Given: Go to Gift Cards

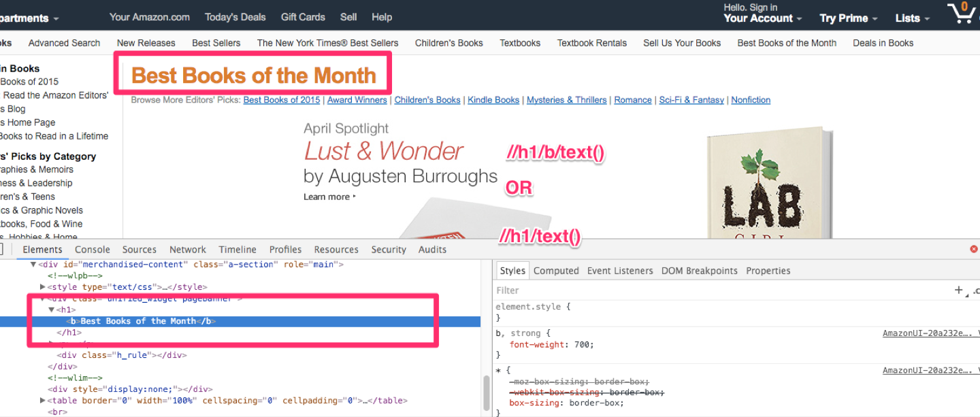Looking at the screenshot, I should coord(303,17).
